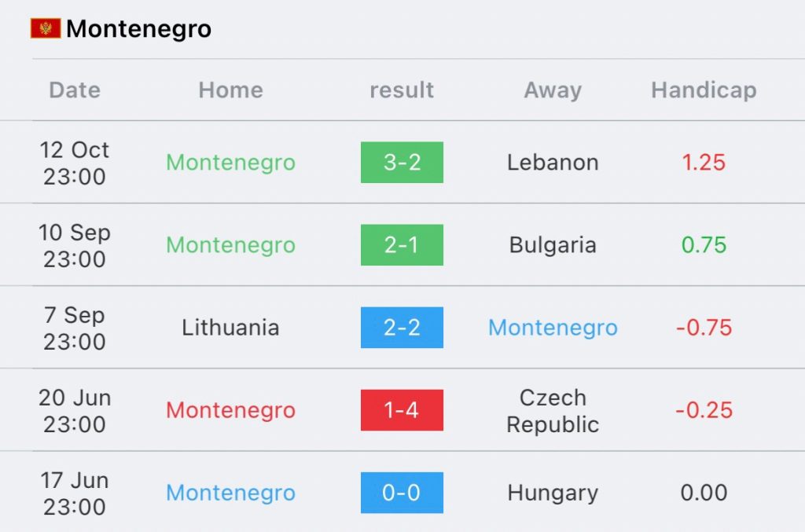Open the red 1-4 result badge

click(x=402, y=410)
